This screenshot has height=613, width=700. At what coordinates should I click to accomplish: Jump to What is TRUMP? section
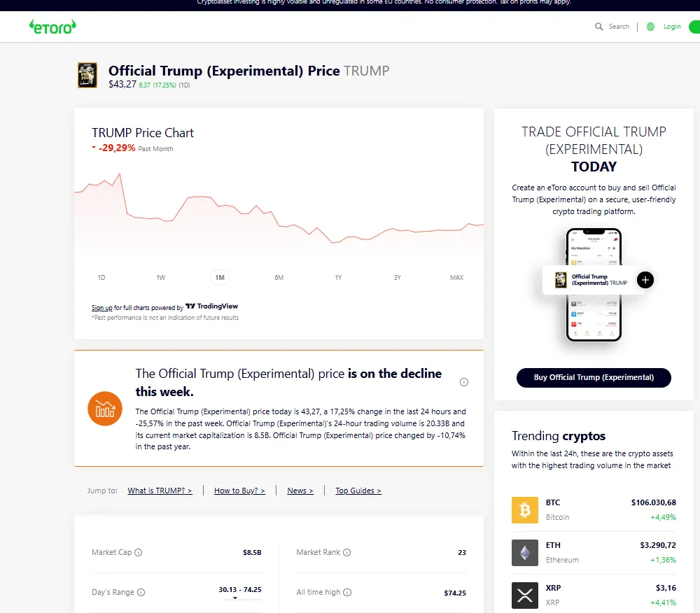click(x=160, y=491)
